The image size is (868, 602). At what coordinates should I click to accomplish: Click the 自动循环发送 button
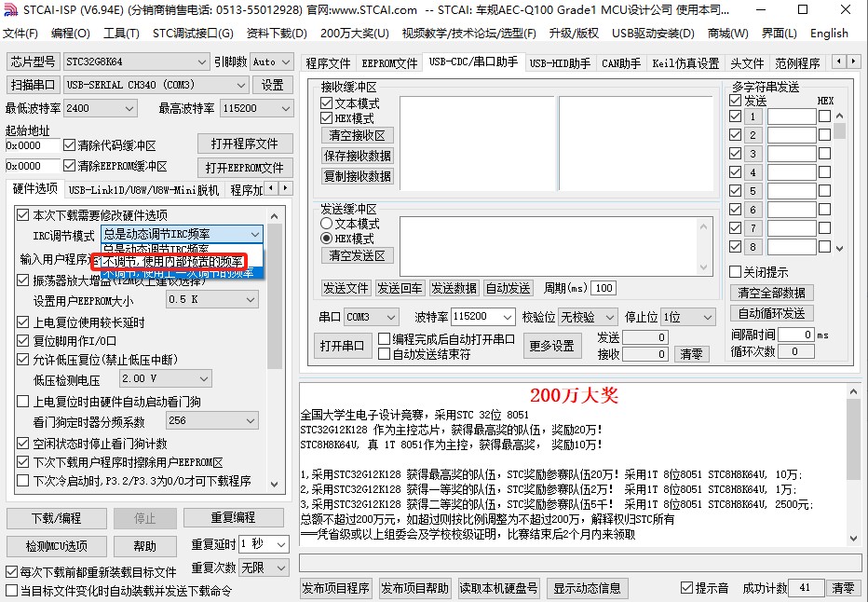(x=772, y=313)
